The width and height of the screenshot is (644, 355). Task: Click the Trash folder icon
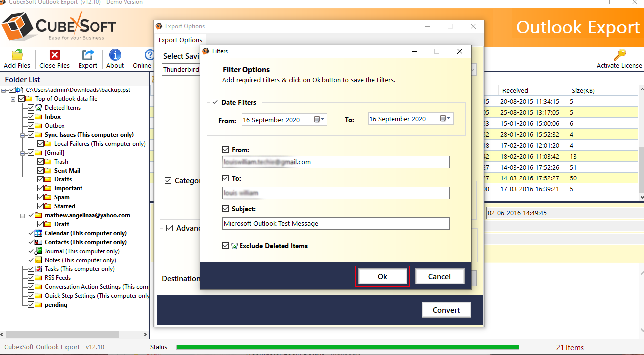[48, 162]
